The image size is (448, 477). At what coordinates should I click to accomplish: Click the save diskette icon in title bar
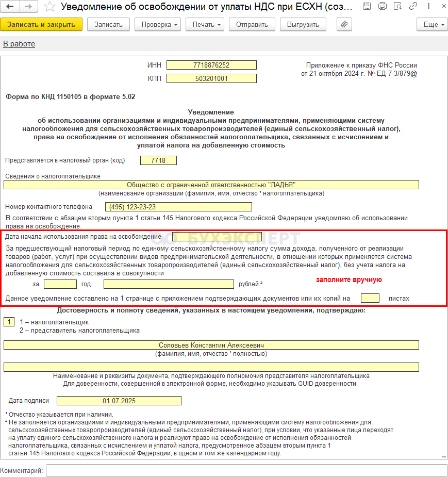pos(367,6)
